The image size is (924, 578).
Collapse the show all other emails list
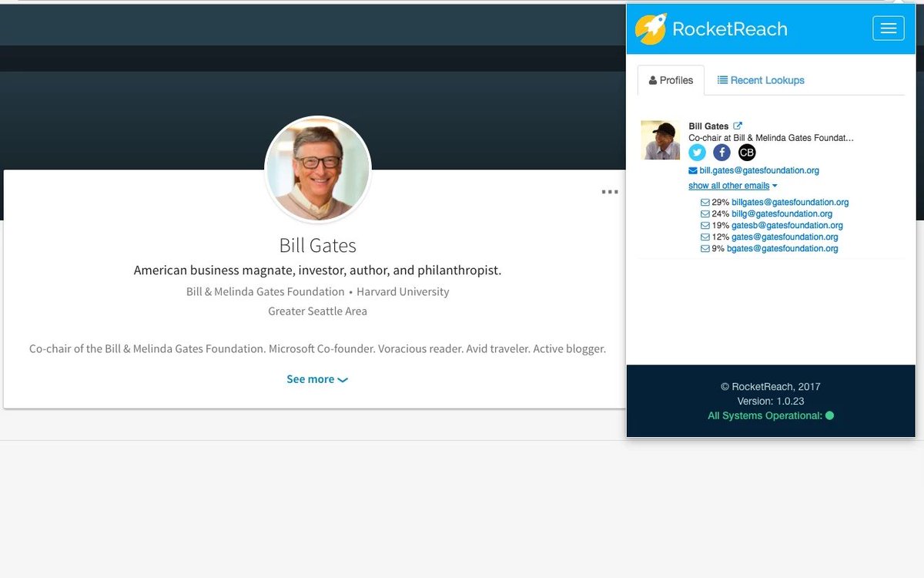[733, 186]
